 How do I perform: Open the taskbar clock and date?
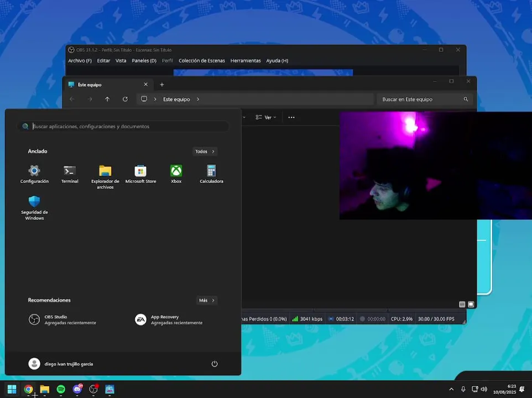click(x=504, y=389)
